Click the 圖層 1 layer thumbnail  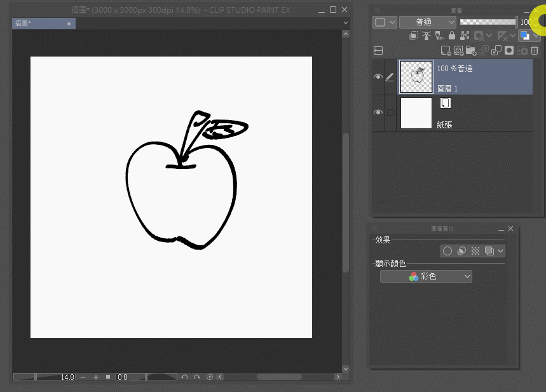417,76
